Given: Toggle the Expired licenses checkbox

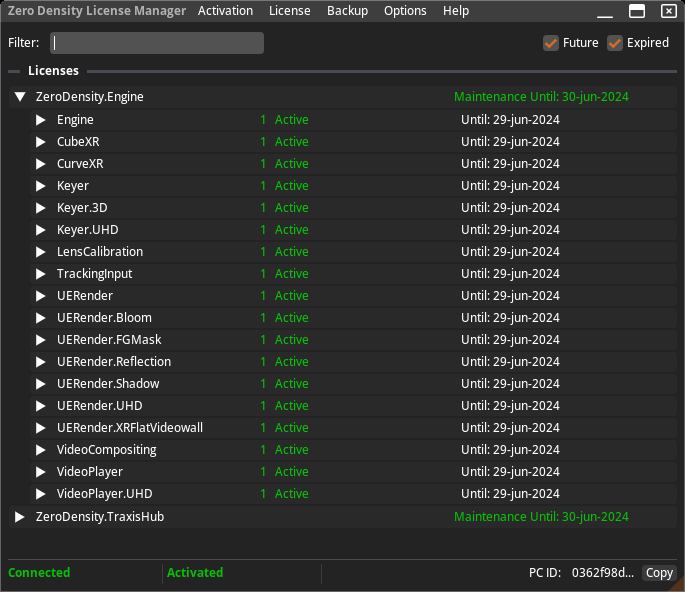Looking at the screenshot, I should click(615, 43).
